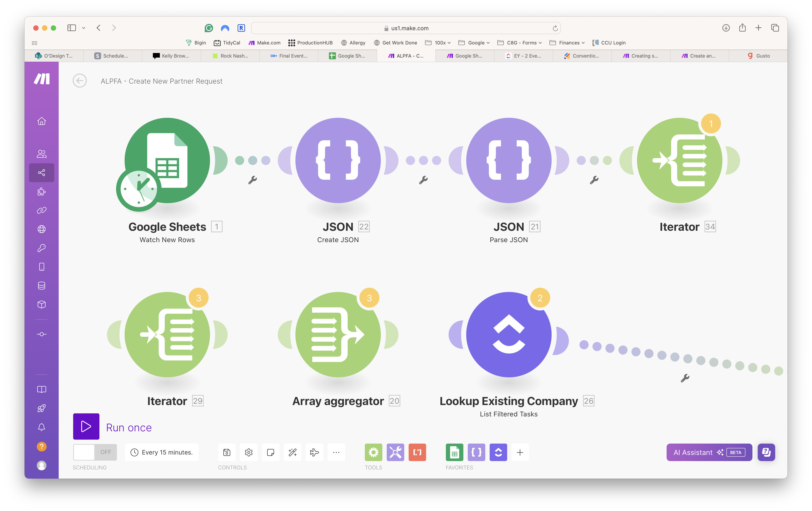Switch to the Gusto browser tab
The width and height of the screenshot is (812, 511).
758,56
